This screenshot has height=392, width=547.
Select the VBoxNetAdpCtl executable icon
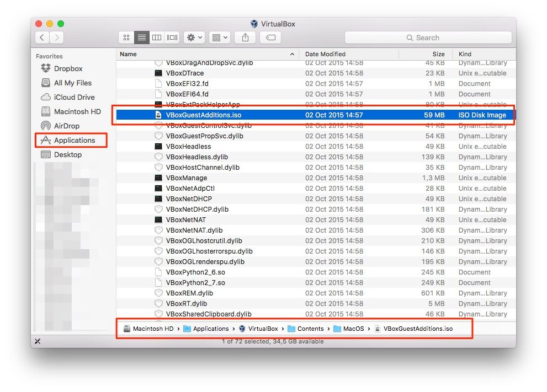pos(158,188)
